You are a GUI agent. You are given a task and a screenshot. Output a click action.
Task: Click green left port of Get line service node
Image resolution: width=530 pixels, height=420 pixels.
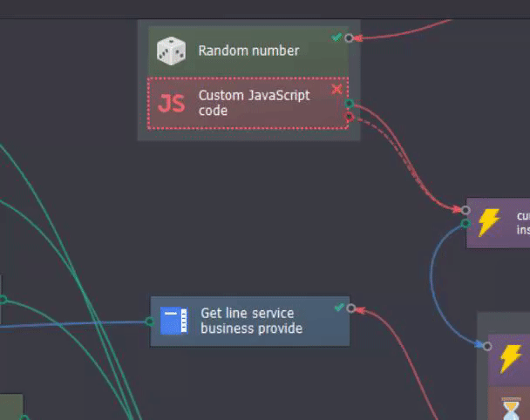coord(150,322)
